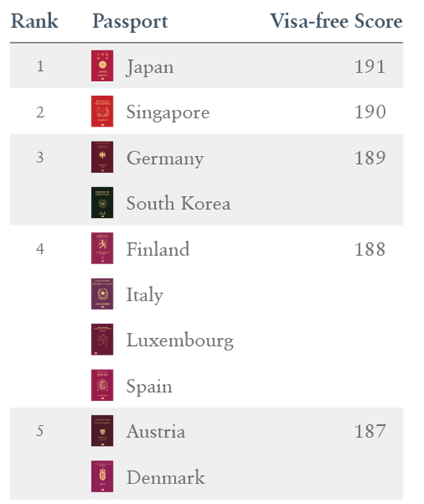Viewport: 424px width, 504px height.
Task: Select the Denmark passport icon
Action: pyautogui.click(x=102, y=476)
